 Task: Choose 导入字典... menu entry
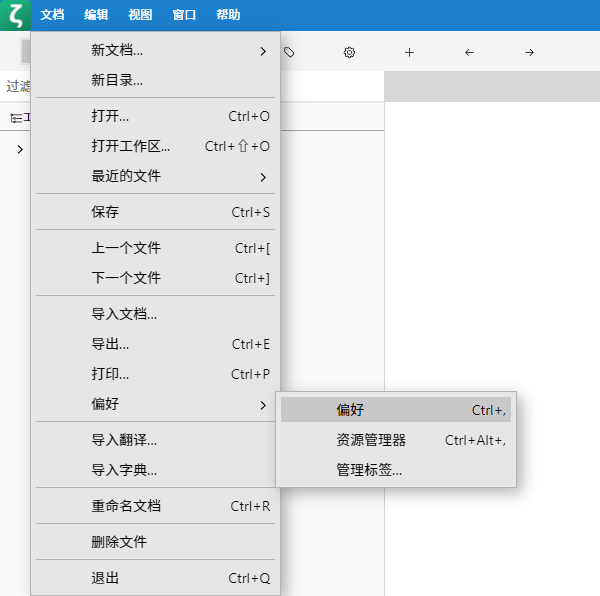[155, 470]
